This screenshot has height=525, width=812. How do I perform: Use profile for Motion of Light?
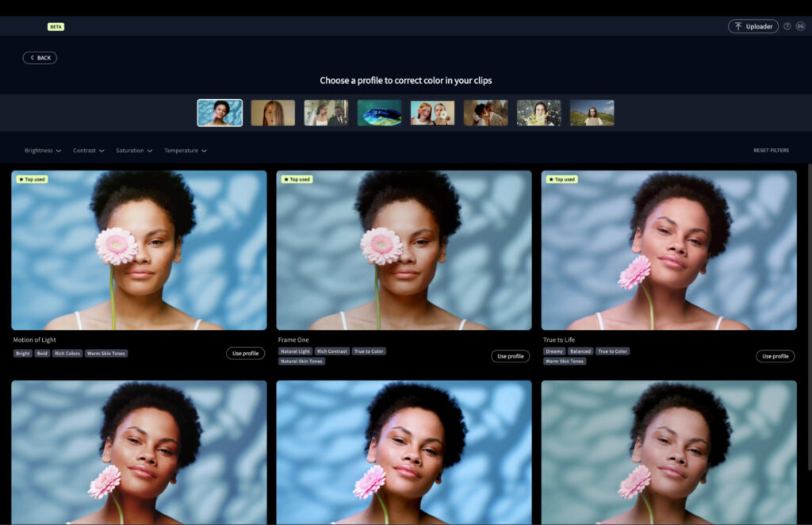tap(245, 354)
